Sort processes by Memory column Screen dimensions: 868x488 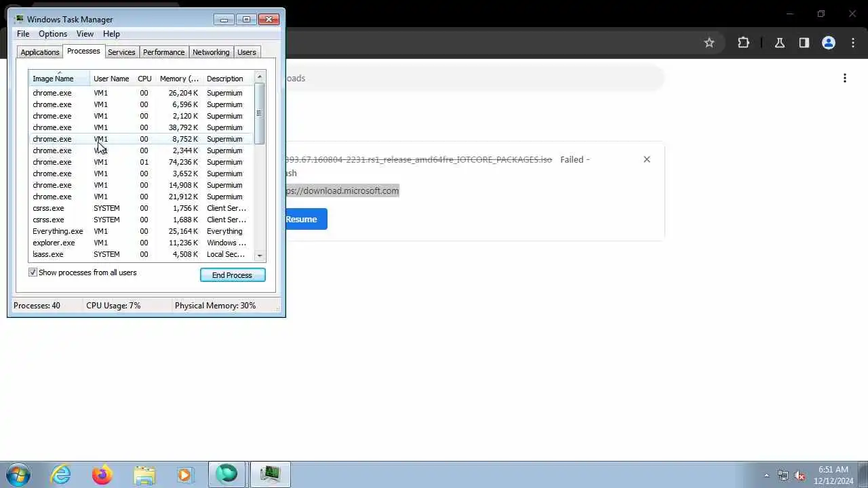click(x=179, y=79)
